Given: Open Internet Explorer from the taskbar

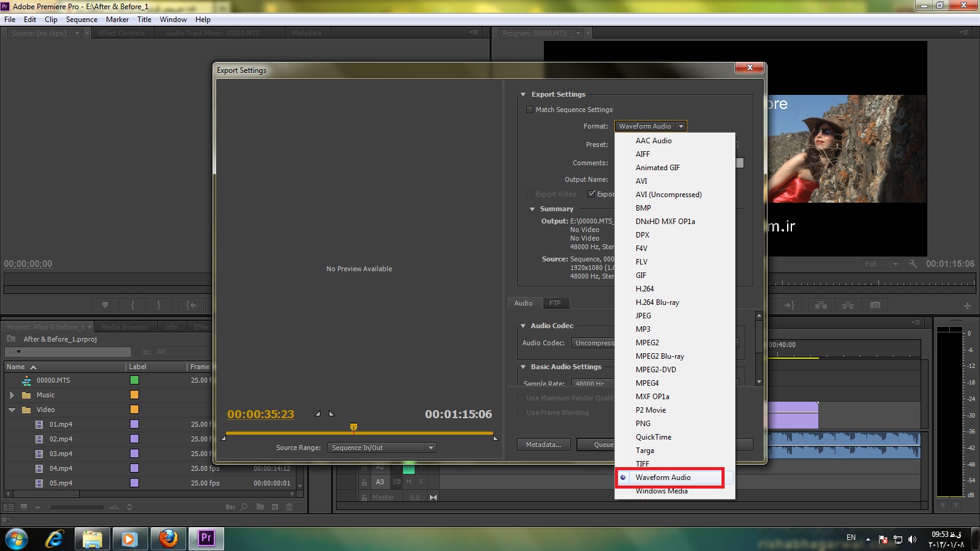Looking at the screenshot, I should (x=55, y=539).
